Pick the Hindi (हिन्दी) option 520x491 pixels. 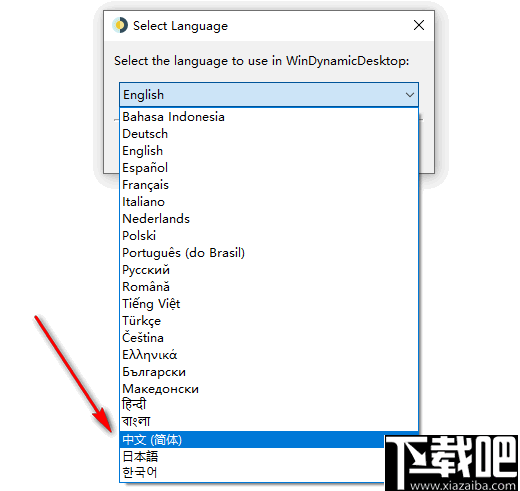[269, 405]
